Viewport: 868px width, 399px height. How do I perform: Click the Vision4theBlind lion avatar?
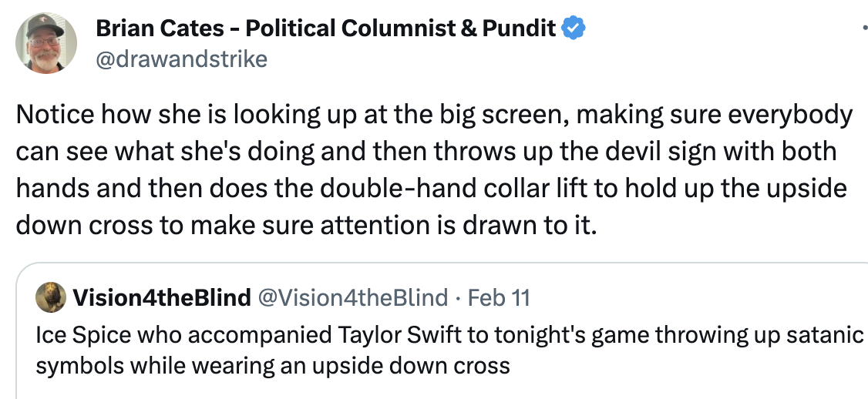click(50, 297)
